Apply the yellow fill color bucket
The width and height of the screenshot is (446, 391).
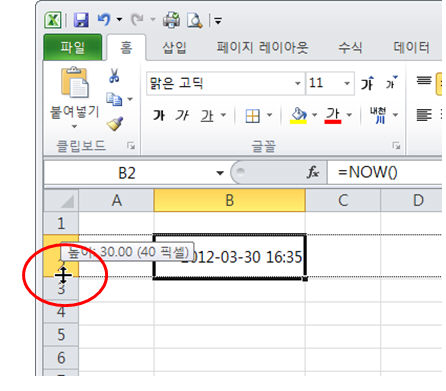(x=298, y=115)
